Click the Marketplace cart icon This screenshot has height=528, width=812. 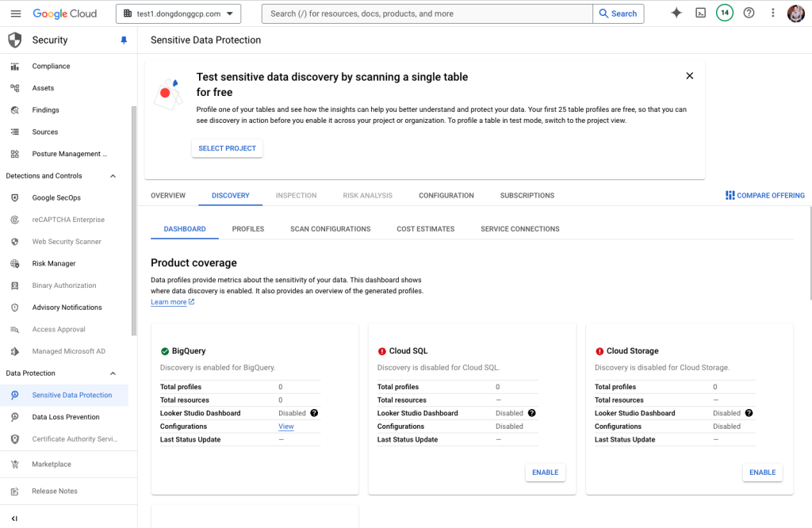coord(15,465)
